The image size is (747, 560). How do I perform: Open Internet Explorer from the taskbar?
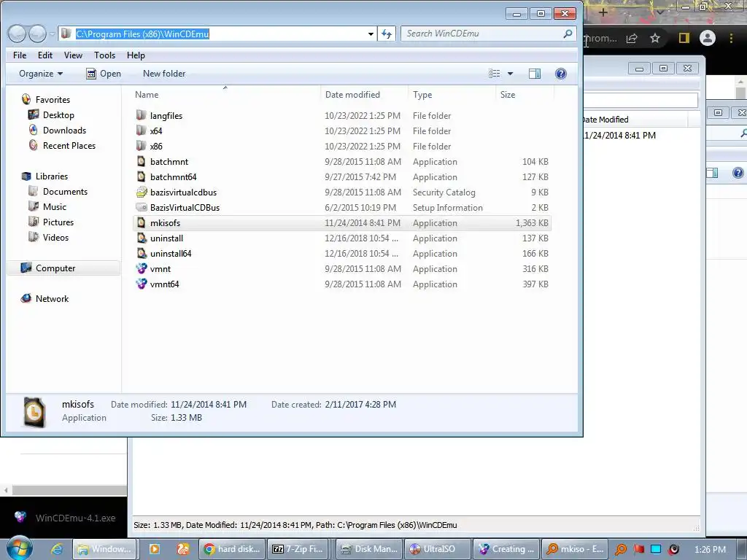tap(57, 549)
